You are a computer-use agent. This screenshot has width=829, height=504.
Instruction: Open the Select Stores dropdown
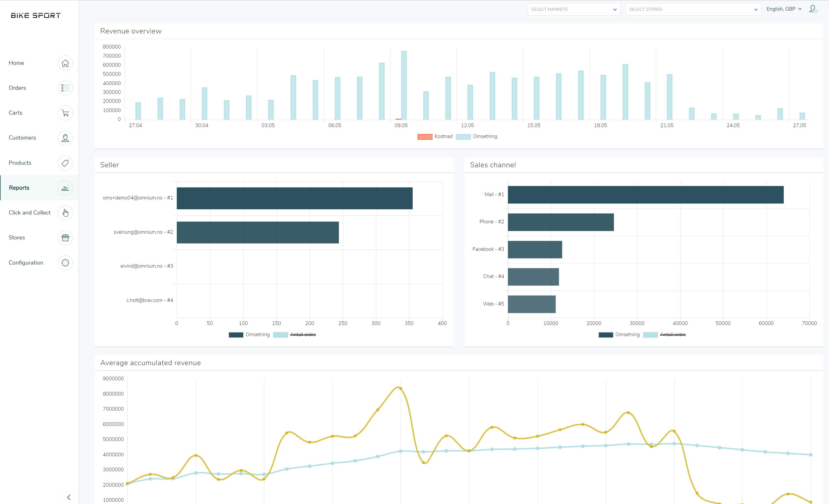coord(691,9)
